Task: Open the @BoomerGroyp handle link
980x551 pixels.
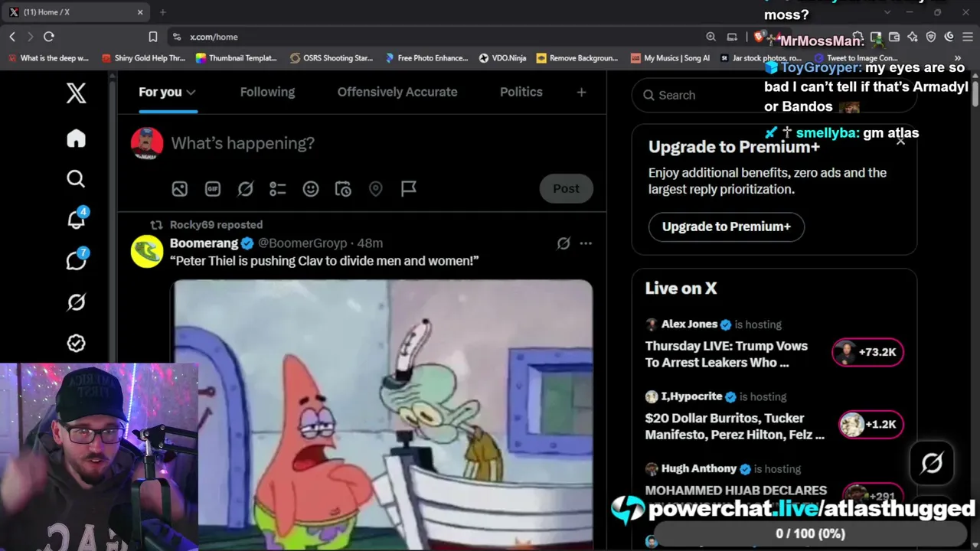Action: [302, 243]
